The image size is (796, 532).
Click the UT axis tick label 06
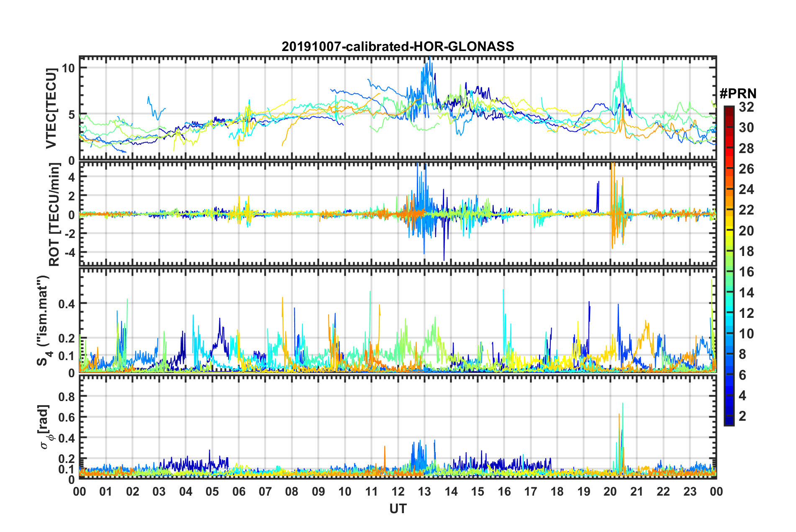tap(239, 491)
